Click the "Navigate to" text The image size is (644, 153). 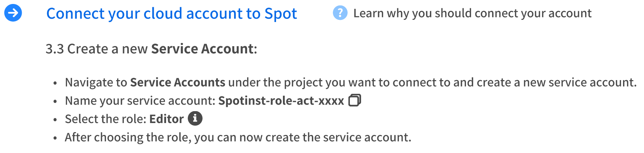click(96, 82)
